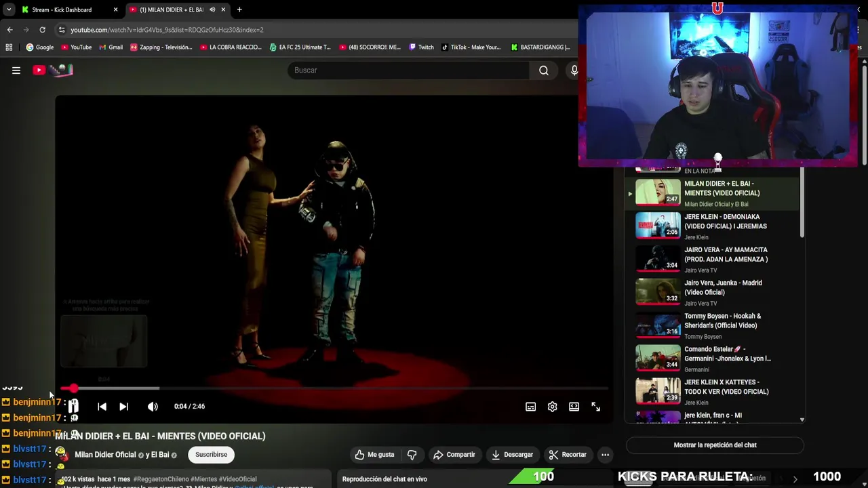Open the Gmail bookmark

(111, 47)
